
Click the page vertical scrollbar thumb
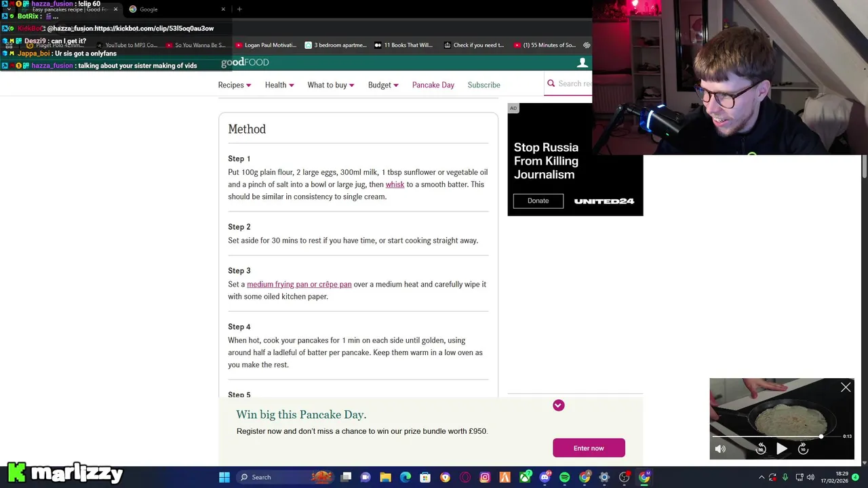click(864, 166)
